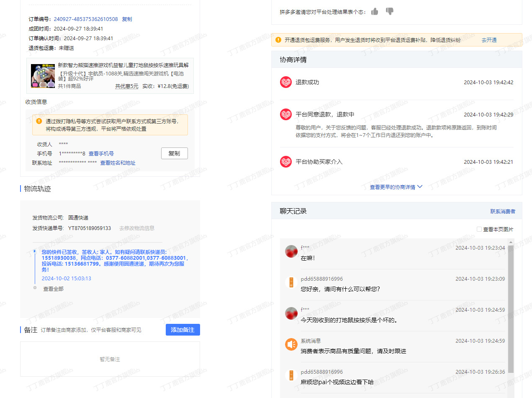This screenshot has height=398, width=532.
Task: Click 去开通 to enable return shipping service
Action: [489, 40]
